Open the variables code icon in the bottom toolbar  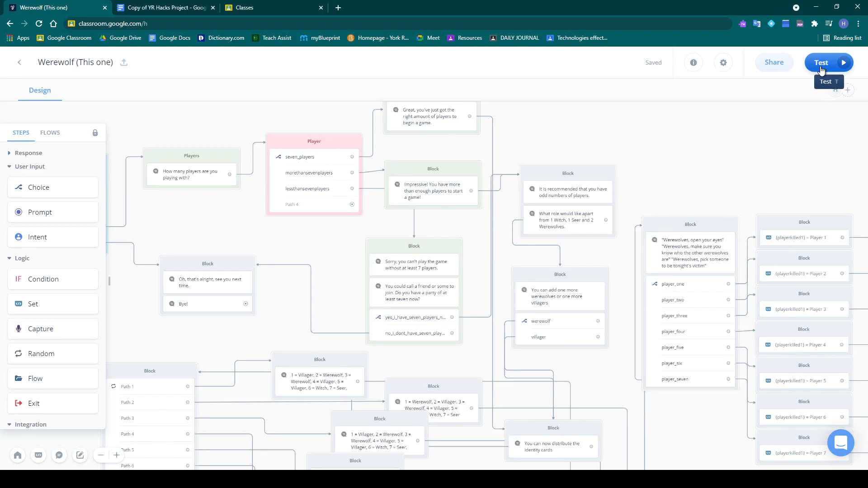(x=38, y=455)
